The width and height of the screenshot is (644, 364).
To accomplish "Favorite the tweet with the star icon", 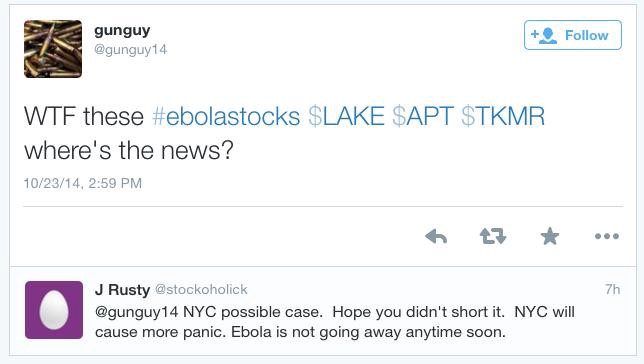I will pos(550,236).
